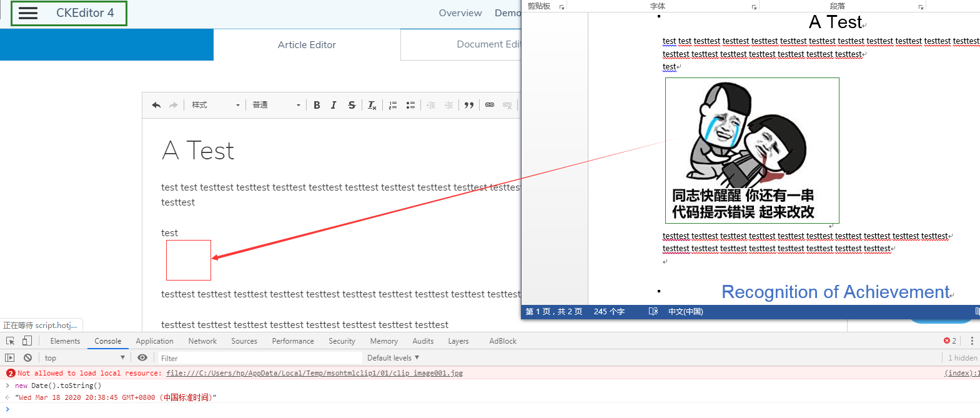This screenshot has width=980, height=418.
Task: Click the '1 hidden' messages label
Action: coord(963,358)
